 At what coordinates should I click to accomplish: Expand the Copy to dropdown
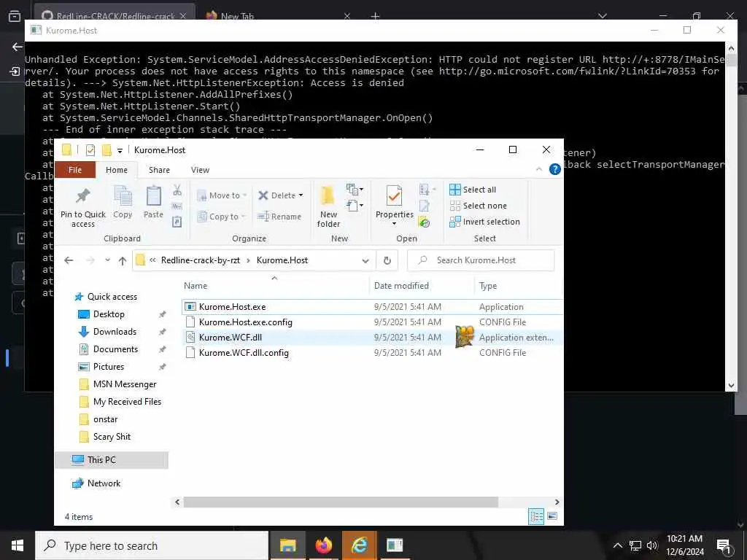coord(242,217)
